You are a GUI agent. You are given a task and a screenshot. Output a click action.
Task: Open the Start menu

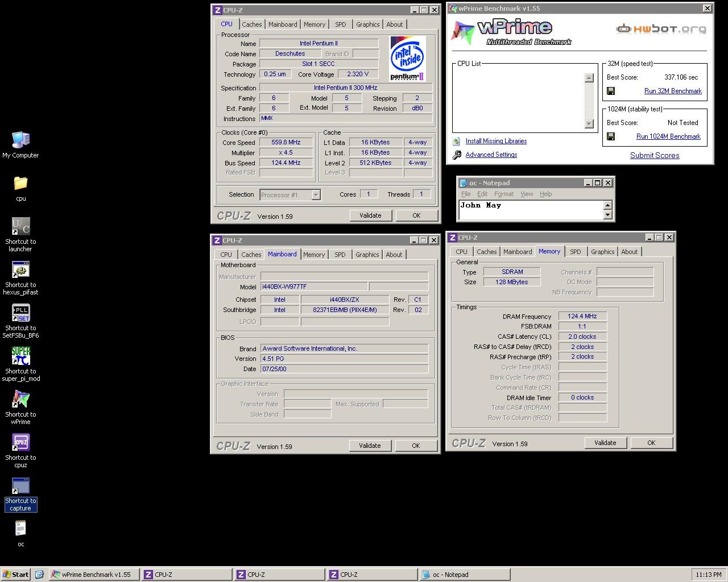click(15, 575)
